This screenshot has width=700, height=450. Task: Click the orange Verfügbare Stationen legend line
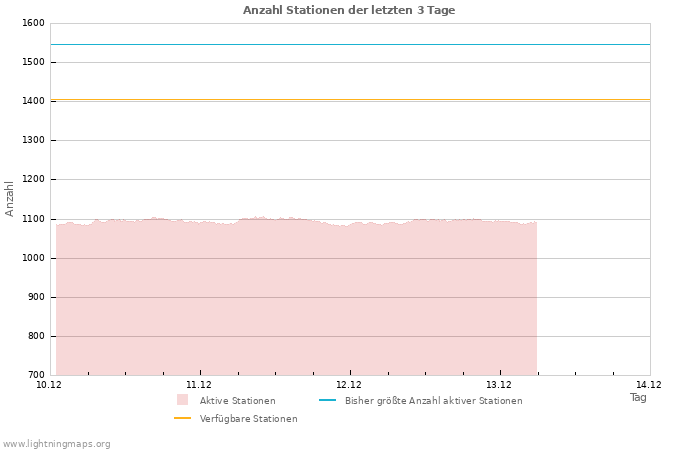[182, 418]
